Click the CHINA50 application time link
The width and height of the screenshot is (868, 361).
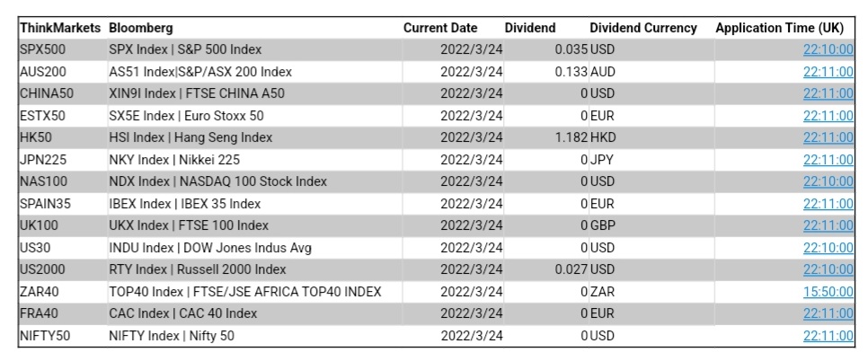pos(828,93)
